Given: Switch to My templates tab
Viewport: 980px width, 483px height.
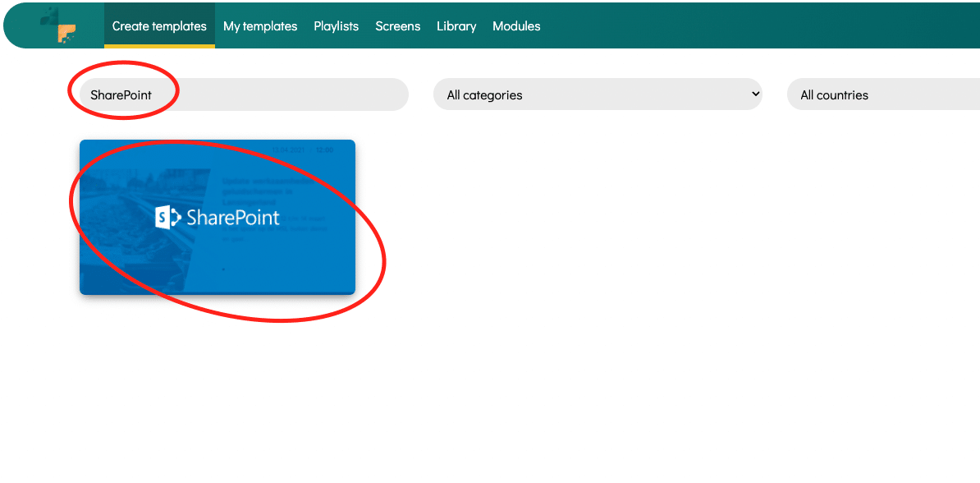Looking at the screenshot, I should [x=260, y=26].
